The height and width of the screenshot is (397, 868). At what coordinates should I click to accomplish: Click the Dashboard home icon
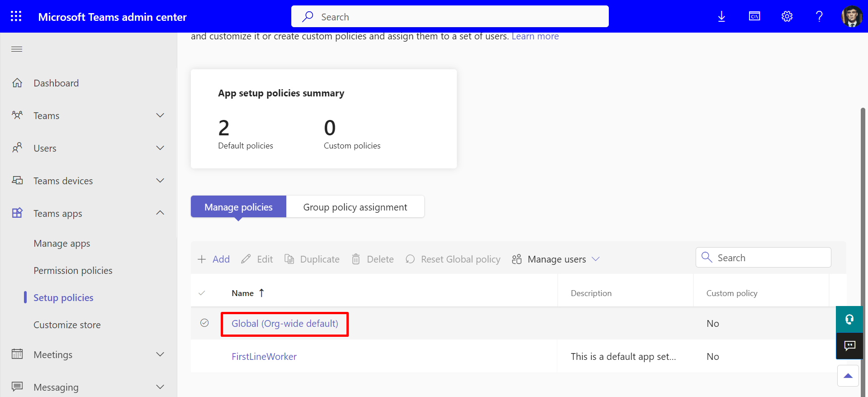tap(17, 83)
